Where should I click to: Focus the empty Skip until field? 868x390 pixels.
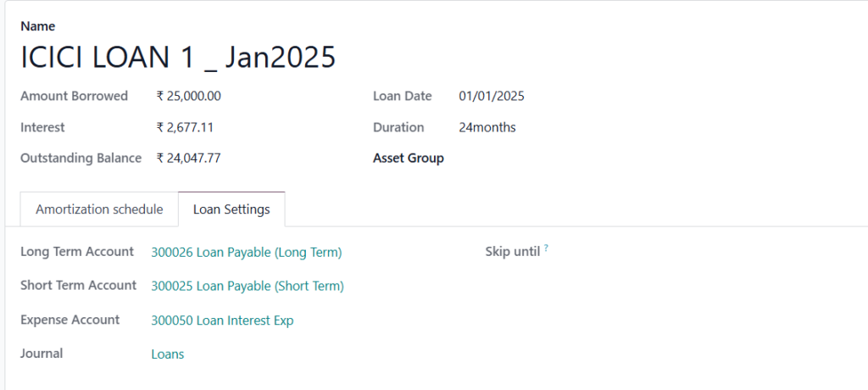[661, 252]
